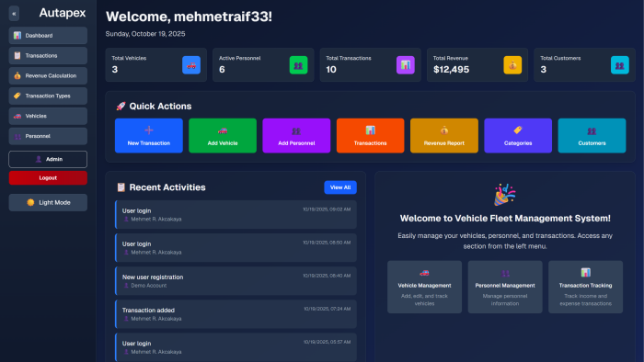The height and width of the screenshot is (362, 644).
Task: Click the date Sunday, October 19, 2025
Action: tap(145, 34)
